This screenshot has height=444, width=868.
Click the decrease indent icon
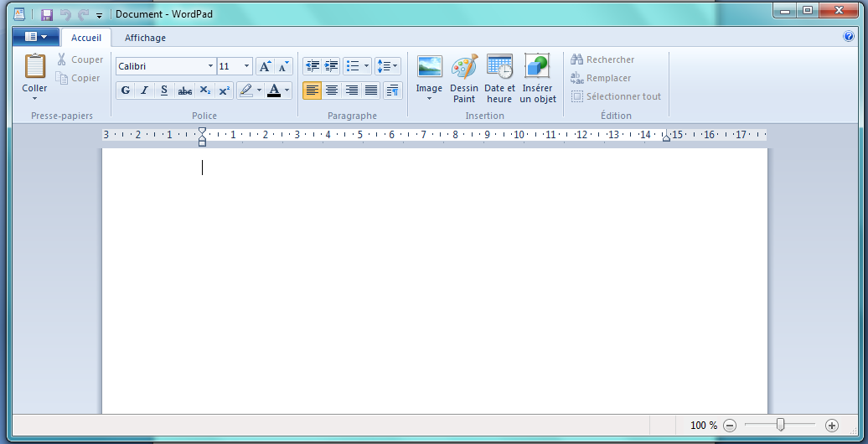click(x=313, y=66)
